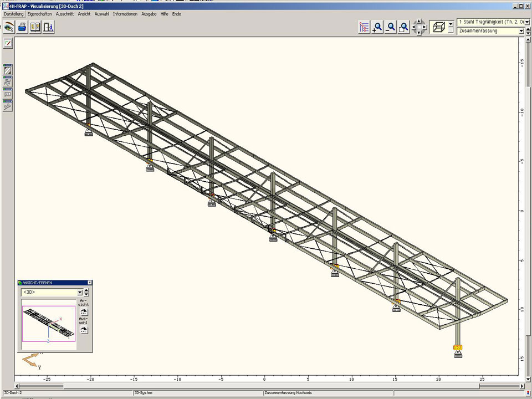Click the exit door icon
The image size is (532, 399).
[48, 27]
